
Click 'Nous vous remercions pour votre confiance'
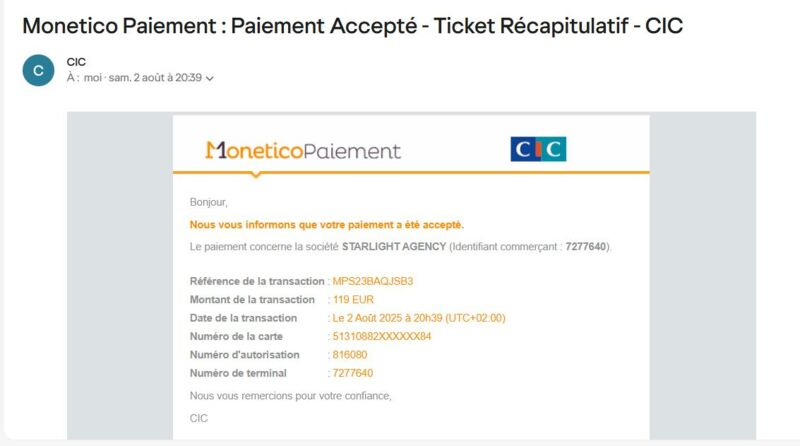click(x=290, y=395)
